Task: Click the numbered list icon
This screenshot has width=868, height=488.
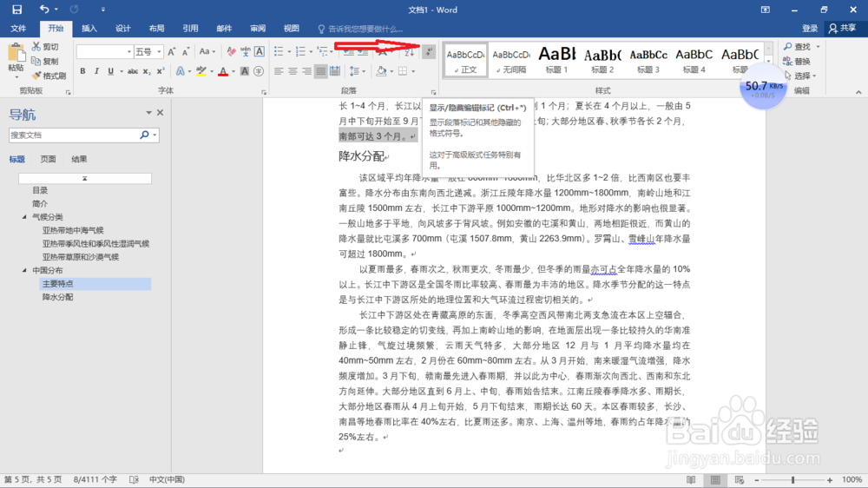Action: click(300, 51)
